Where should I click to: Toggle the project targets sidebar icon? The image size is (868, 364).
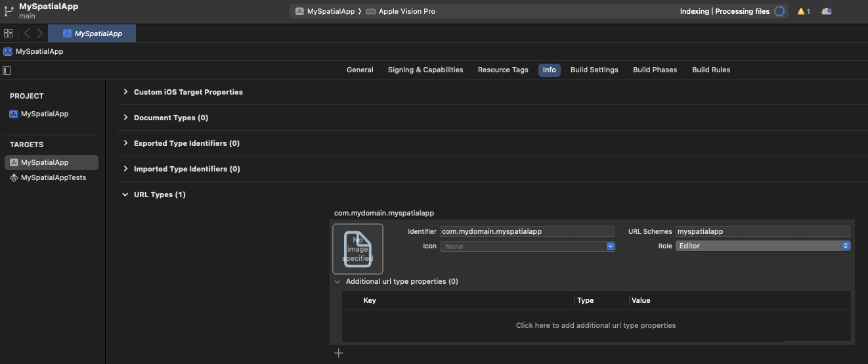[x=7, y=70]
